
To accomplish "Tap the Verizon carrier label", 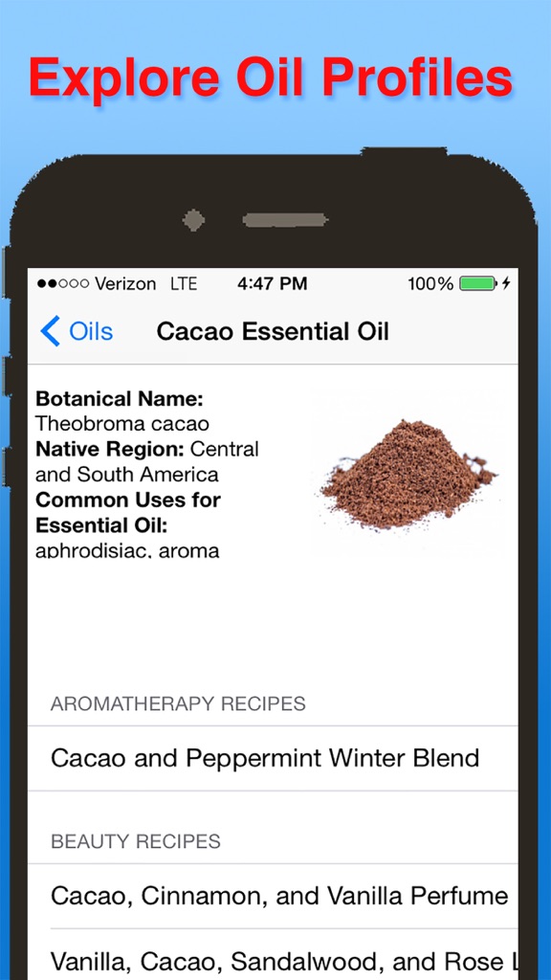I will [125, 283].
